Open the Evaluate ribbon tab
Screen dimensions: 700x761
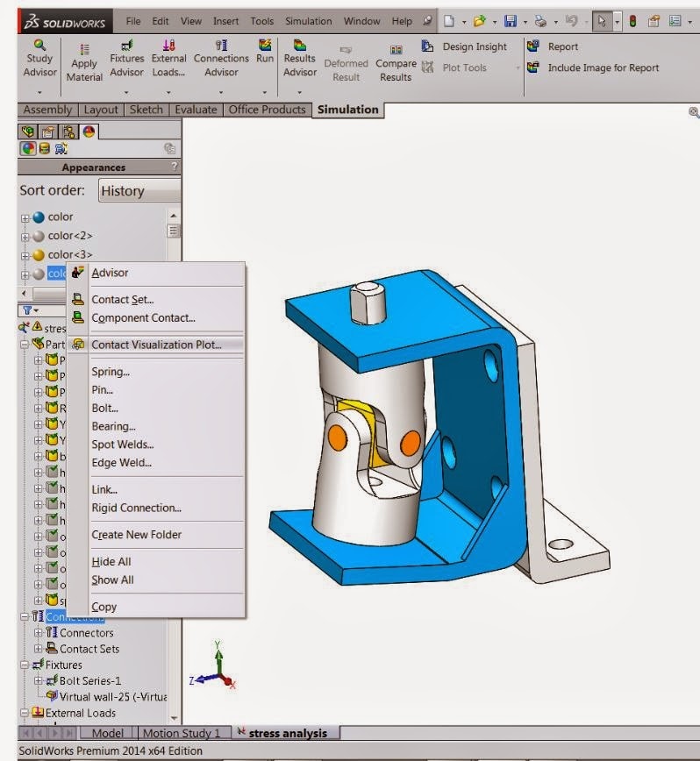coord(195,110)
